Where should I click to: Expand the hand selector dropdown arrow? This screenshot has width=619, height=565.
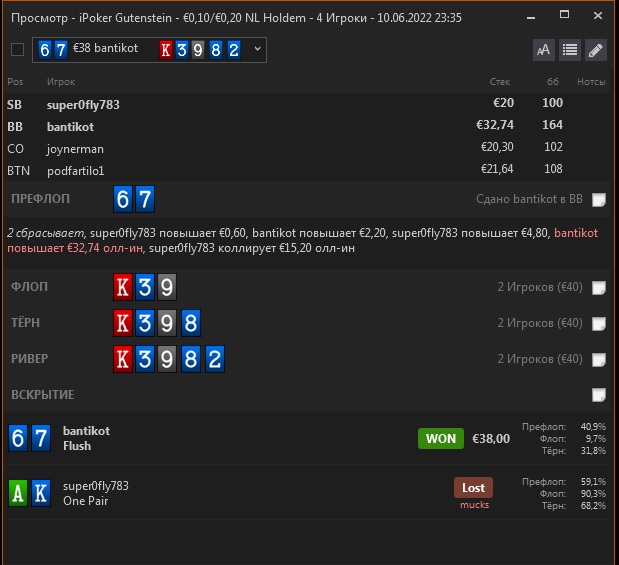click(x=257, y=49)
